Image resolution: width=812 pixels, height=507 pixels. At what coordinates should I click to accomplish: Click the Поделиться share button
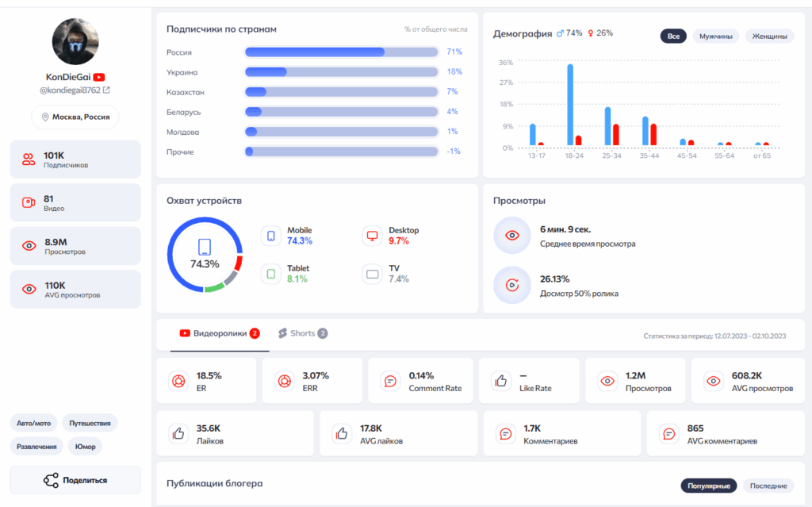coord(75,480)
